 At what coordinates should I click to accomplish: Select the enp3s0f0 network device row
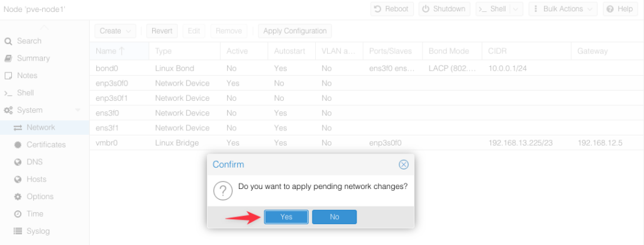click(367, 83)
